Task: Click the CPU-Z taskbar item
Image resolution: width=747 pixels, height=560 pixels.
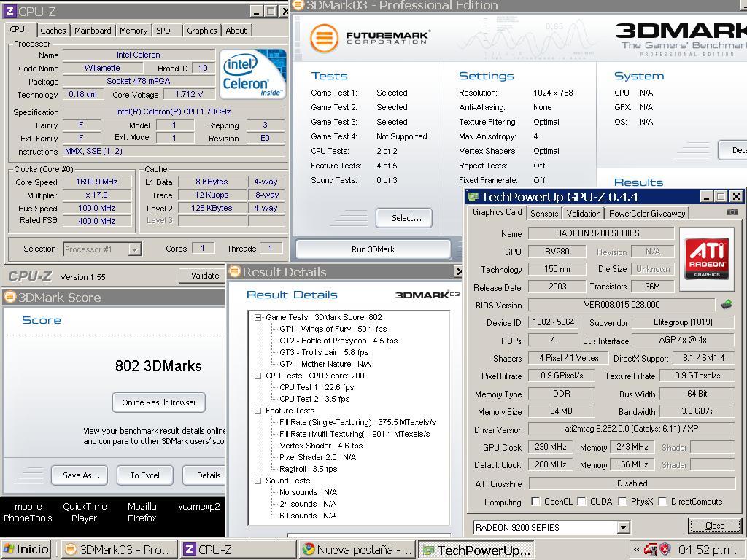Action: tap(239, 550)
